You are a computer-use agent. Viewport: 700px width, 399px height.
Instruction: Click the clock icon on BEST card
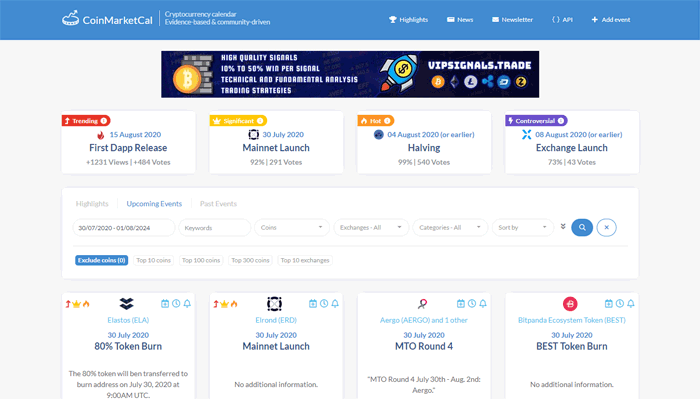(620, 303)
